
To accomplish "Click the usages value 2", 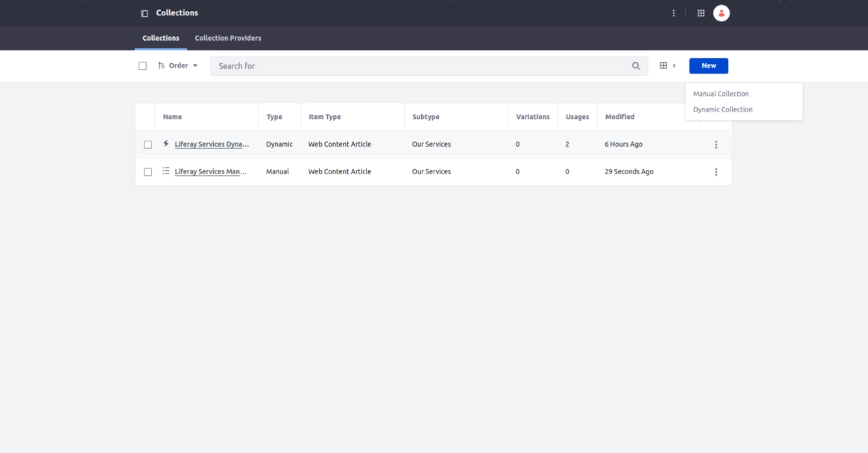I will pos(567,144).
